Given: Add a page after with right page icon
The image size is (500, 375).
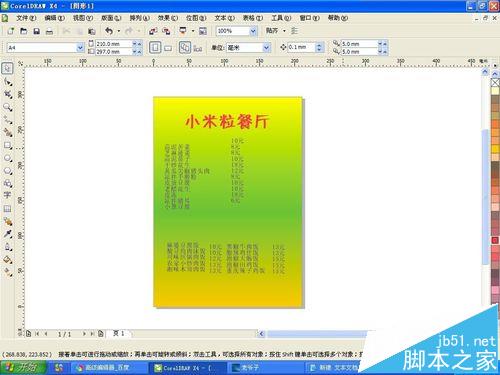Looking at the screenshot, I should click(x=100, y=333).
